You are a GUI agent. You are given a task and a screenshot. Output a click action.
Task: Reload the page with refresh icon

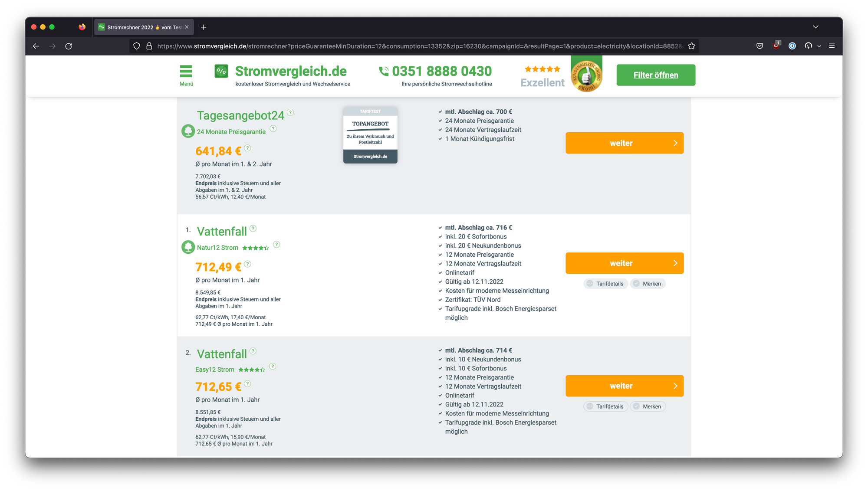click(69, 46)
